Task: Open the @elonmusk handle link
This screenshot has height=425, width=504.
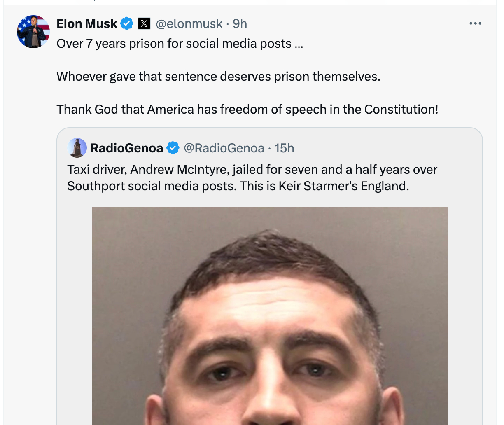Action: coord(189,24)
